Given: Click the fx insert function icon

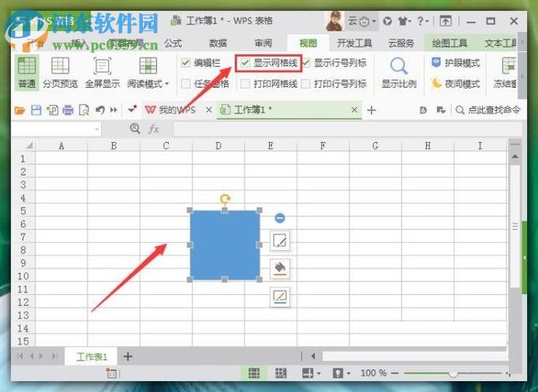Looking at the screenshot, I should point(154,129).
